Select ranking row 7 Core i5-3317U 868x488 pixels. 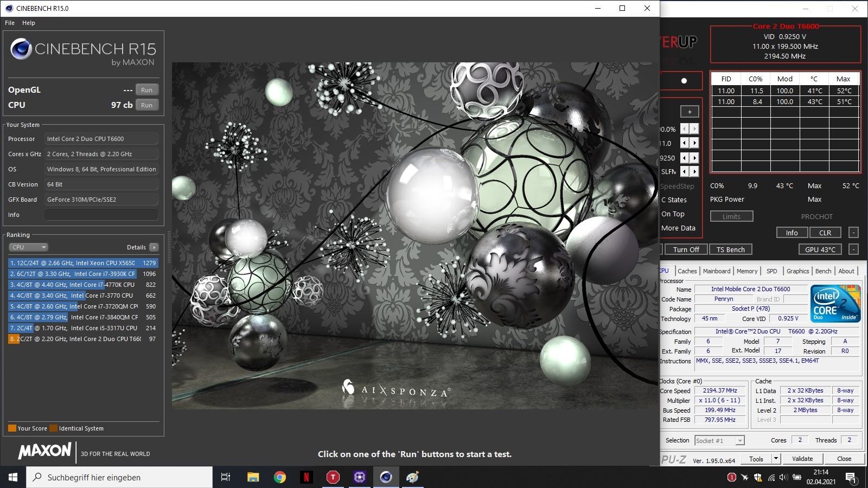[83, 328]
